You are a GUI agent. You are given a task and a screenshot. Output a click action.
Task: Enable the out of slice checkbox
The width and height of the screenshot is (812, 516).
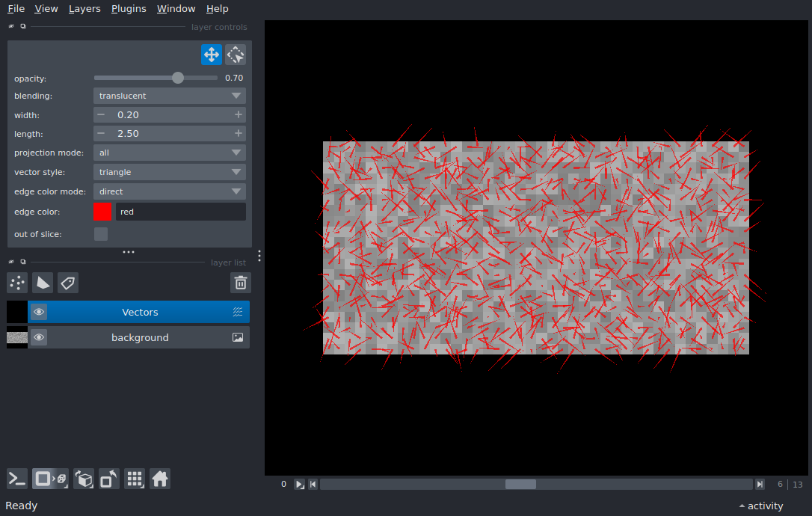coord(101,234)
